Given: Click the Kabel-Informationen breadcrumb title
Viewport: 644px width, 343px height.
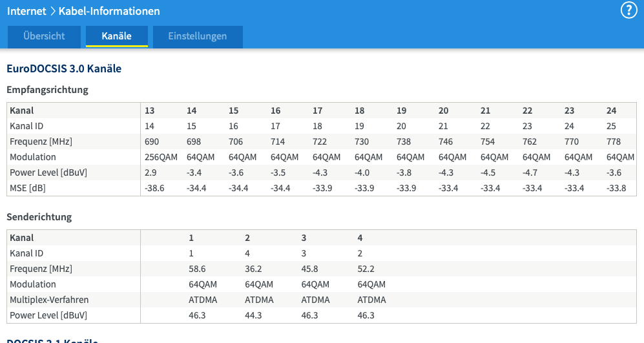Looking at the screenshot, I should pyautogui.click(x=109, y=11).
